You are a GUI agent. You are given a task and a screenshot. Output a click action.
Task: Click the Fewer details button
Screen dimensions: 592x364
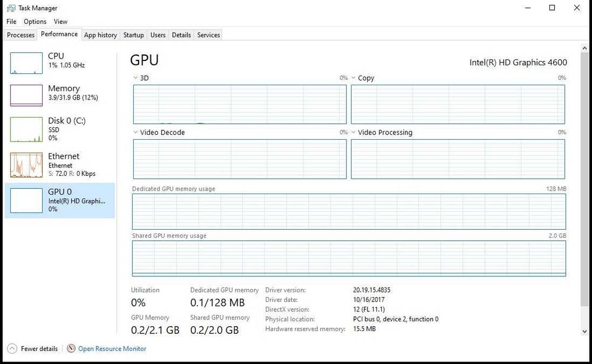click(x=39, y=349)
